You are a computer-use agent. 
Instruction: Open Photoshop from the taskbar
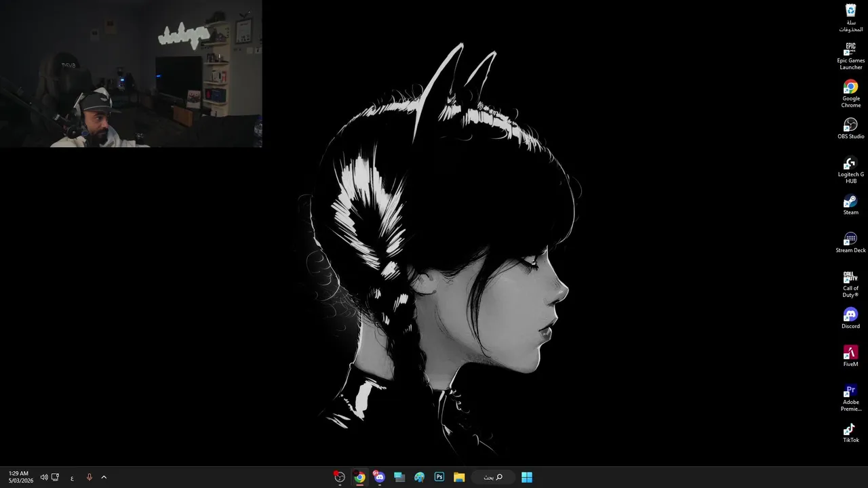coord(439,477)
